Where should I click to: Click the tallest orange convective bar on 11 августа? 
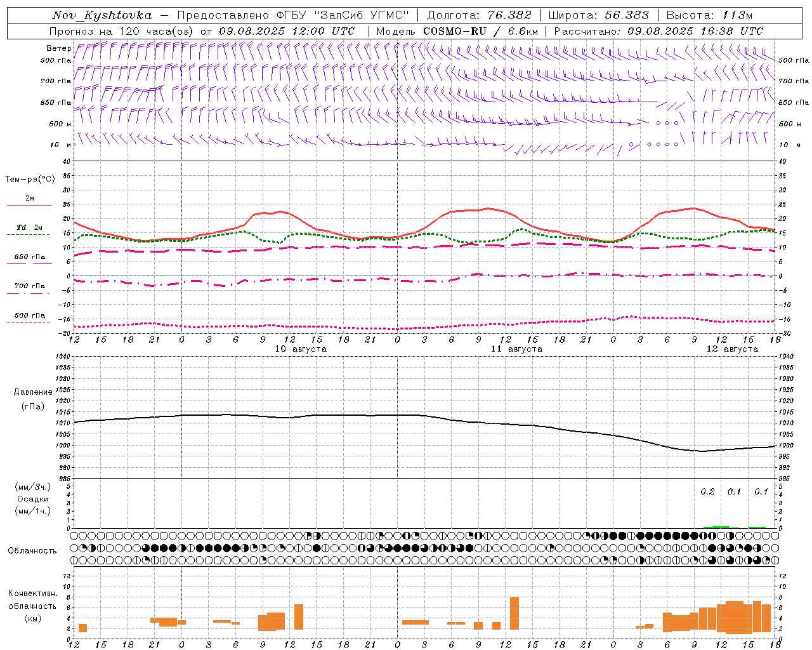tap(514, 613)
